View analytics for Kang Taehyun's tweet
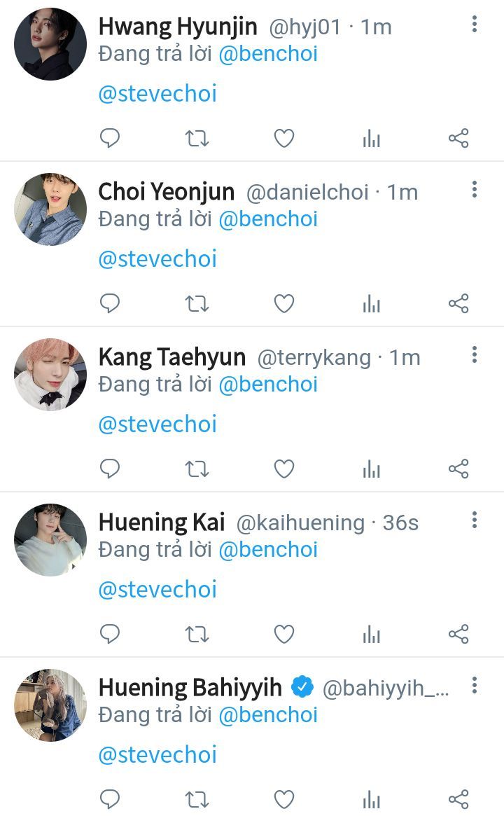504x816 pixels. coord(371,469)
